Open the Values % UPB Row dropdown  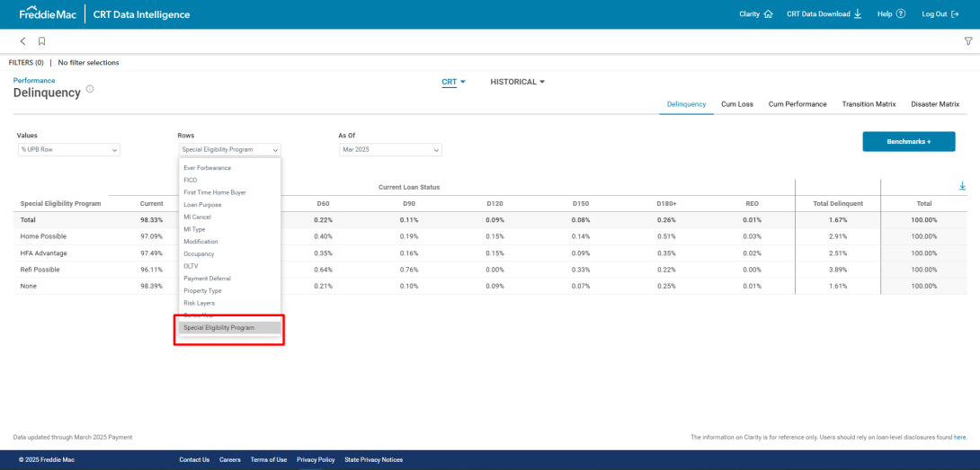click(68, 150)
